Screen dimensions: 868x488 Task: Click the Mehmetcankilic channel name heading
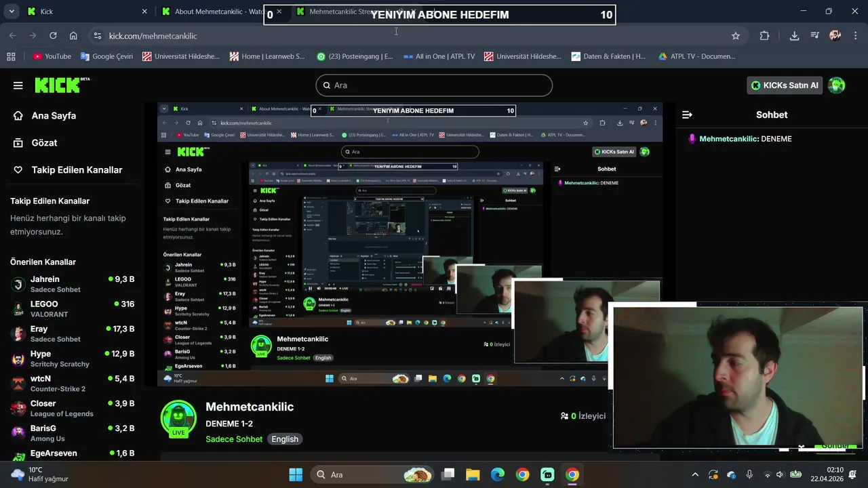point(250,407)
